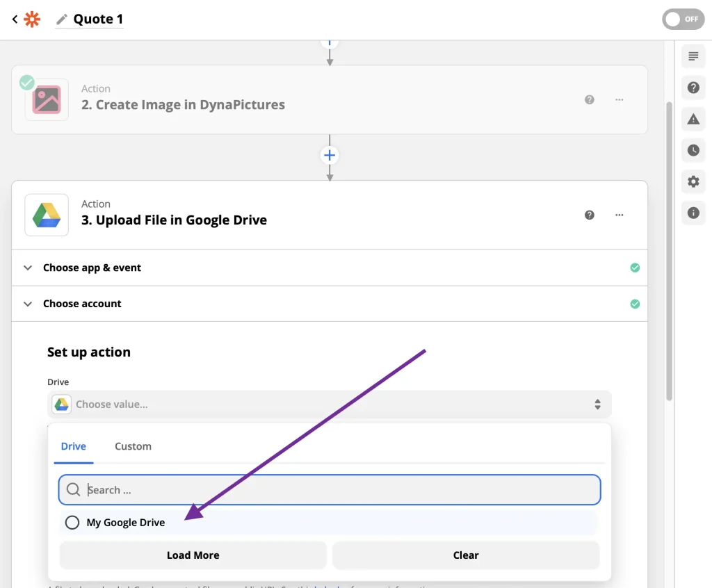Click step title Upload File in Google Drive

[174, 220]
